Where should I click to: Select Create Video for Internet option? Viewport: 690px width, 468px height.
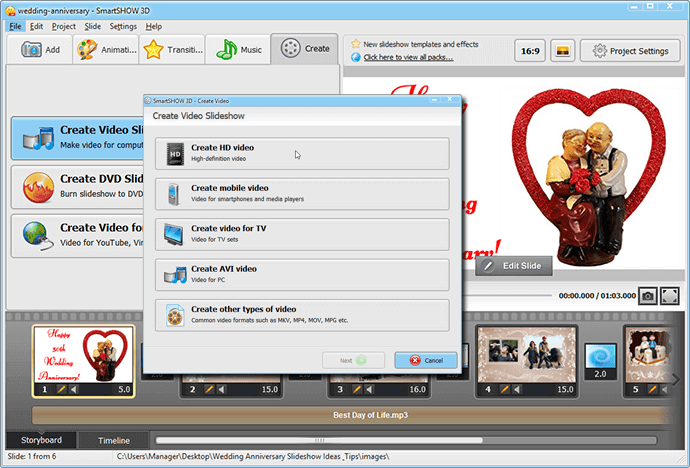coord(78,236)
